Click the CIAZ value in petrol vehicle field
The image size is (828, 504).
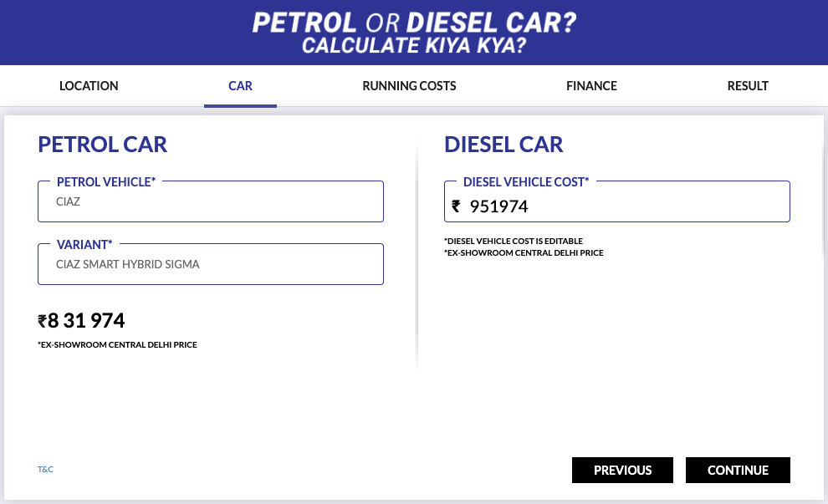pos(68,201)
